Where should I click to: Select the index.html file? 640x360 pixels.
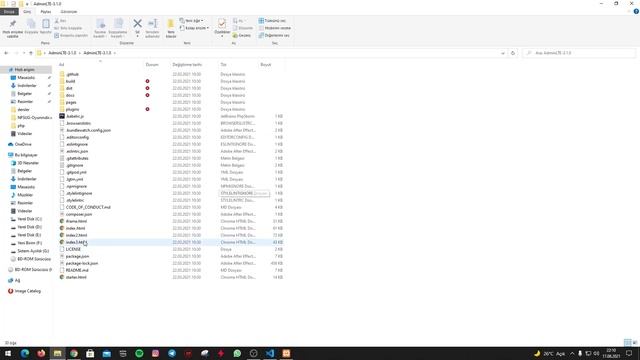[76, 228]
